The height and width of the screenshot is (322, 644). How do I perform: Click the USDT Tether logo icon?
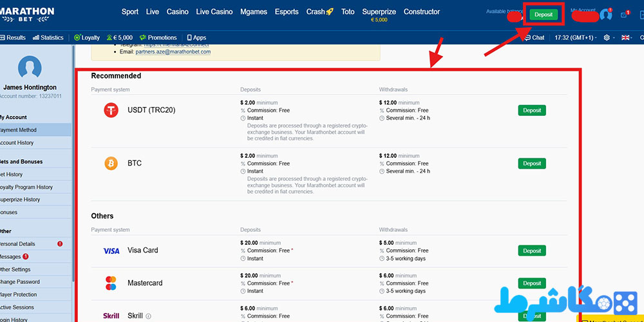click(111, 110)
